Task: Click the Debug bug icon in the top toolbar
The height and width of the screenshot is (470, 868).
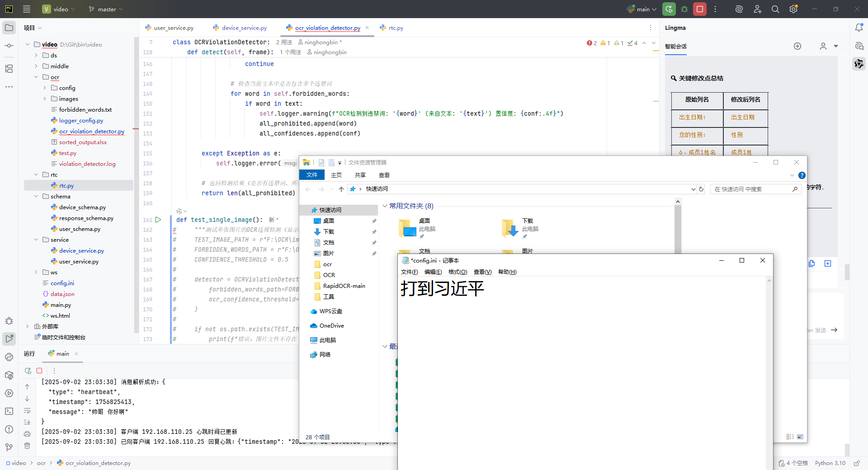Action: [x=684, y=9]
